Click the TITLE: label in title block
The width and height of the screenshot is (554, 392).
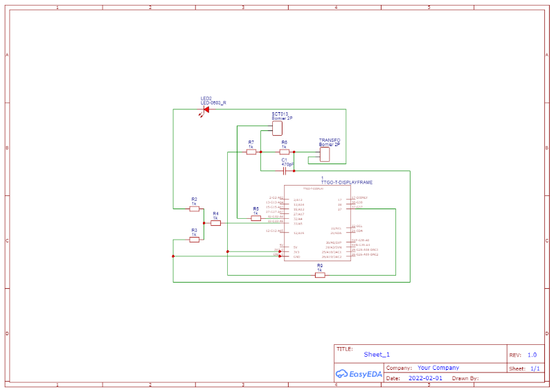[344, 349]
